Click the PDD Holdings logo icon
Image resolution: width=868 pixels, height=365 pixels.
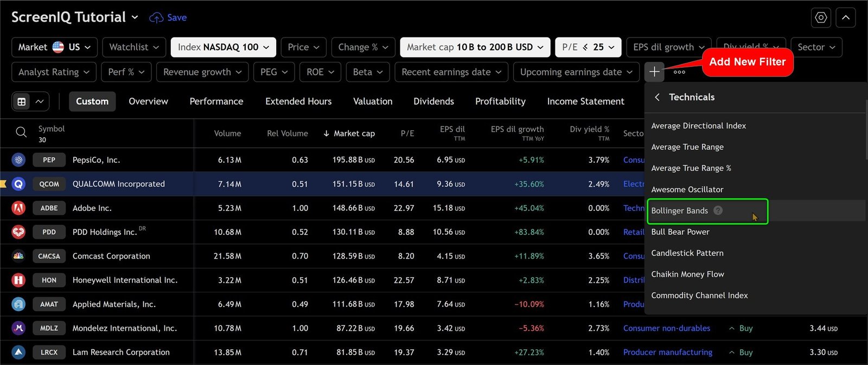point(18,232)
